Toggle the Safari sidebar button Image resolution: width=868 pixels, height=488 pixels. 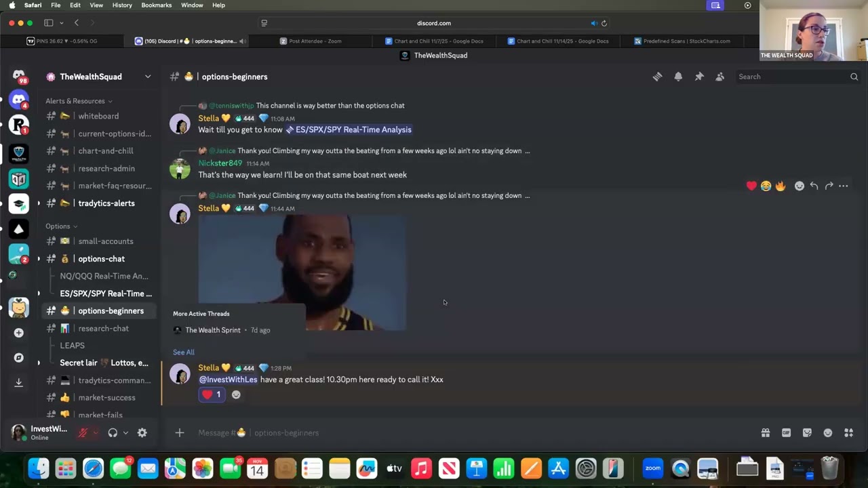49,23
